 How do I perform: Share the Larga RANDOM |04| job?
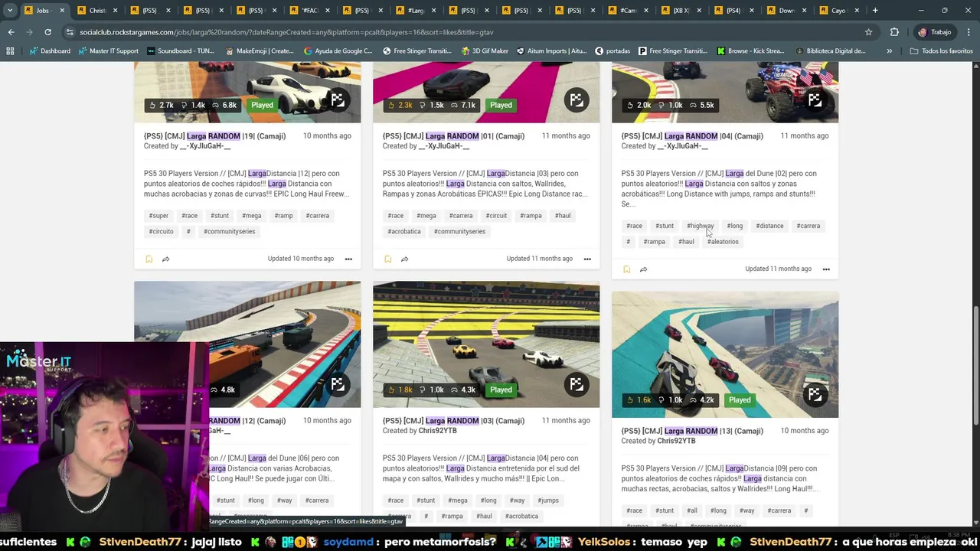point(643,269)
